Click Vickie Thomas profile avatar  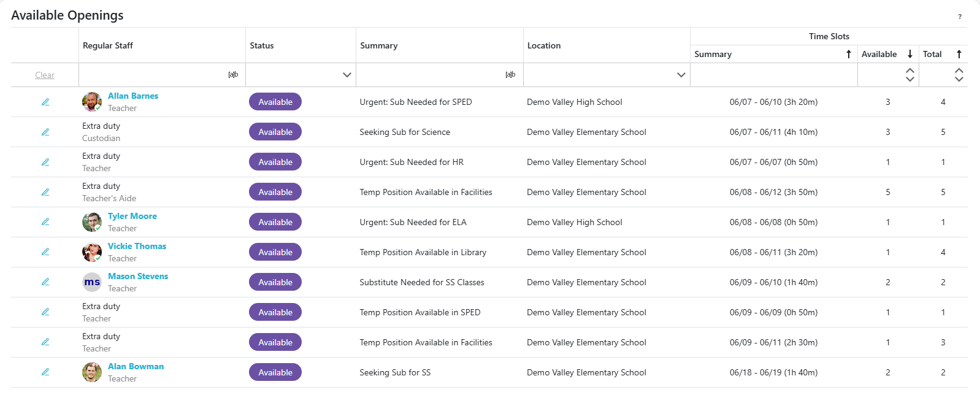pos(92,252)
